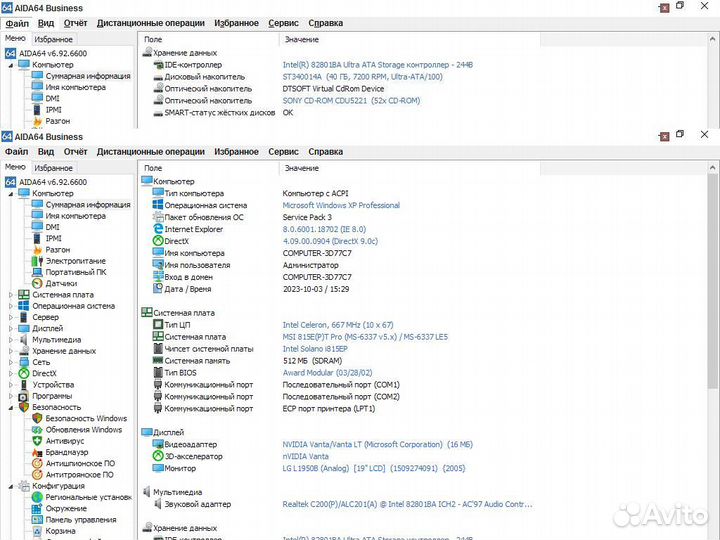The image size is (720, 540).
Task: Open the Microsoft Windows XP Professional link
Action: click(341, 205)
